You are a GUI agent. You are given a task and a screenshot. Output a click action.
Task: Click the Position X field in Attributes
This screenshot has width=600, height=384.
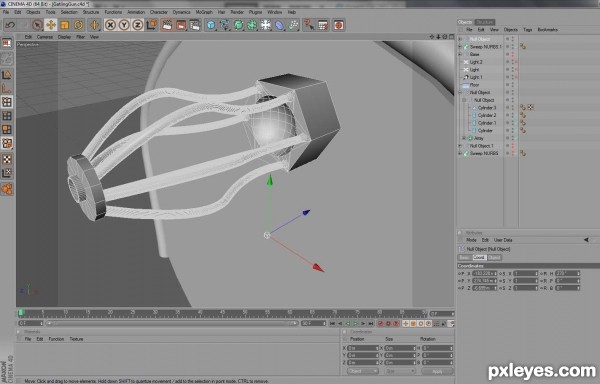(x=484, y=273)
